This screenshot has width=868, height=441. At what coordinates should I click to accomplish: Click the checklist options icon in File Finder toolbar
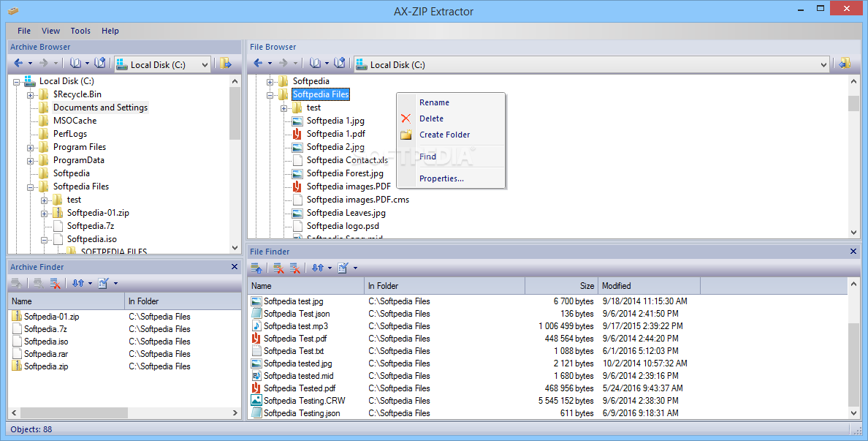point(343,268)
